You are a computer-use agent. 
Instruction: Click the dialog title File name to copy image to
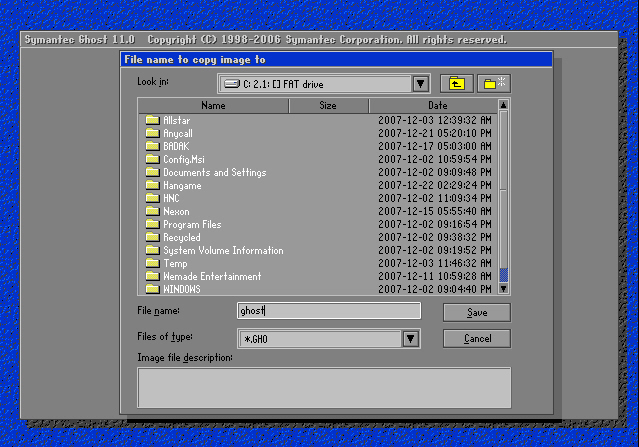[195, 60]
